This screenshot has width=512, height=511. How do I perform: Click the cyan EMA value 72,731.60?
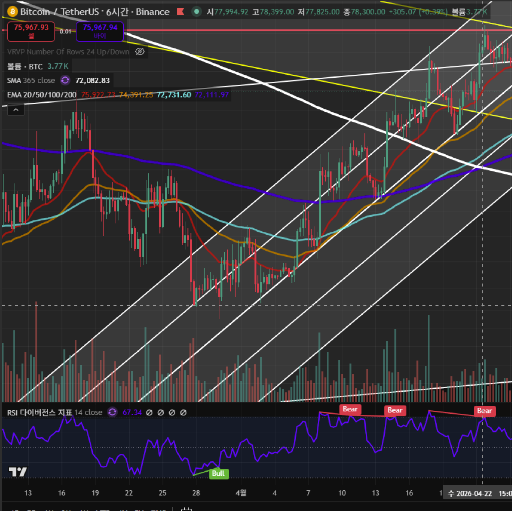click(174, 95)
